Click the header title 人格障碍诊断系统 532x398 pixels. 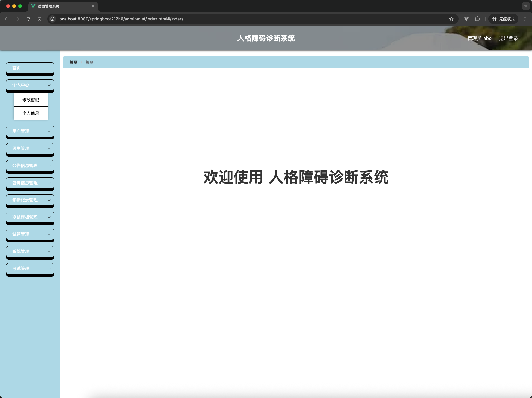click(266, 38)
